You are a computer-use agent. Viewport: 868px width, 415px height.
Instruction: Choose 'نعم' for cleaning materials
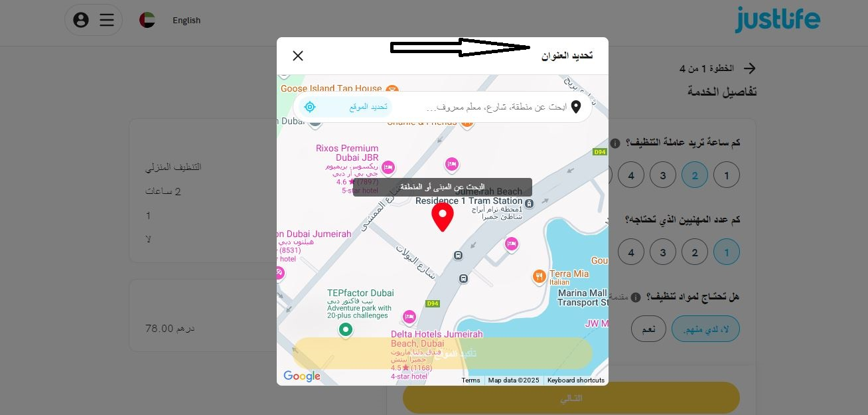[x=648, y=329]
